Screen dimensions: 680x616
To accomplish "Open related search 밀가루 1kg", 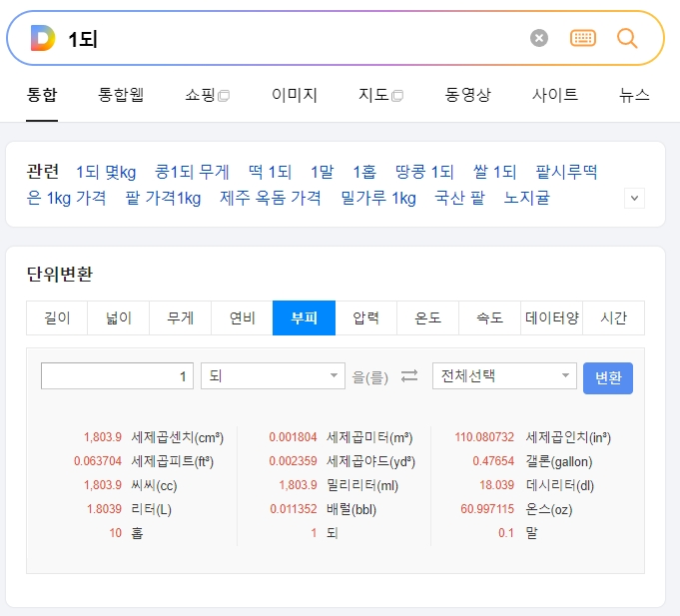I will [378, 198].
